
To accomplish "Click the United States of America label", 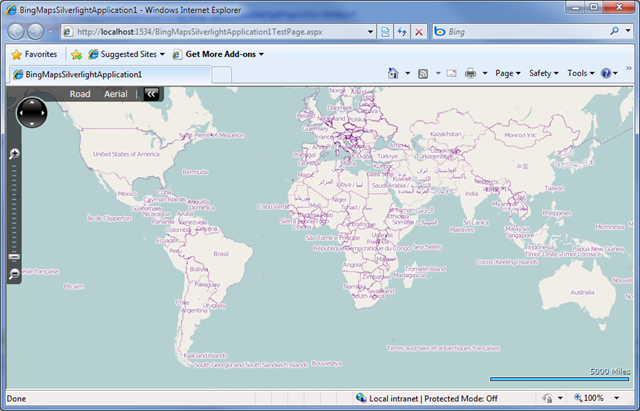I will click(126, 154).
